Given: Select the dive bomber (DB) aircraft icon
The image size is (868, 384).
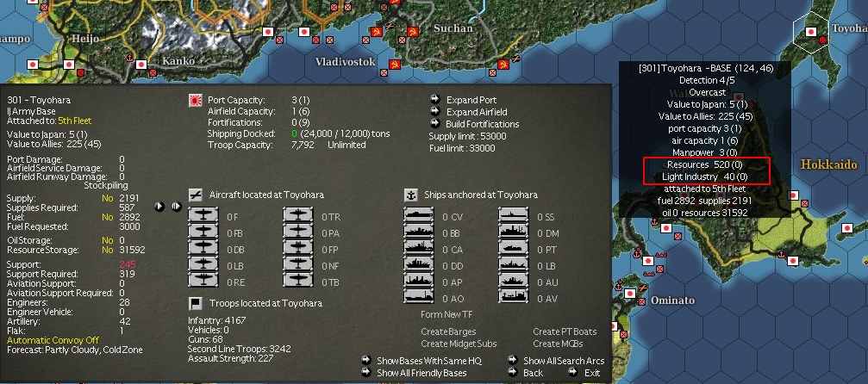Looking at the screenshot, I should pyautogui.click(x=203, y=249).
